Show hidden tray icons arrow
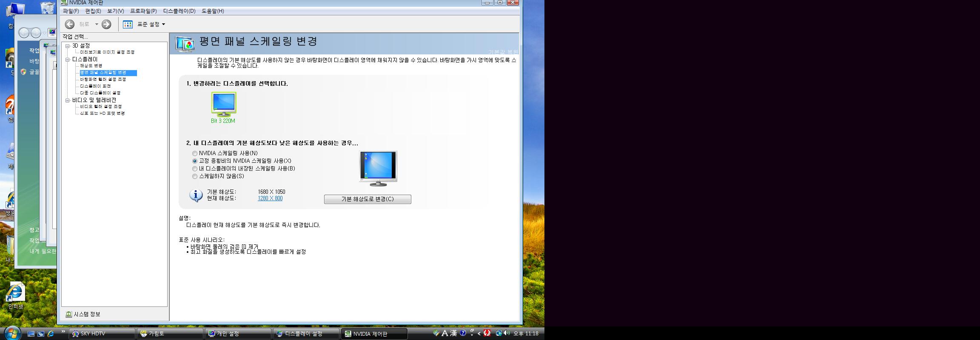 pyautogui.click(x=479, y=334)
